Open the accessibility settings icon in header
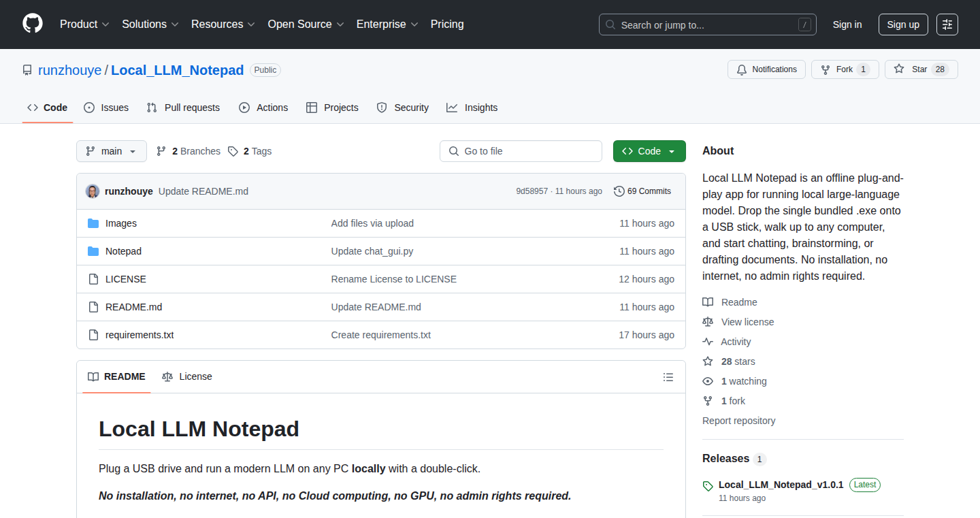 click(947, 25)
